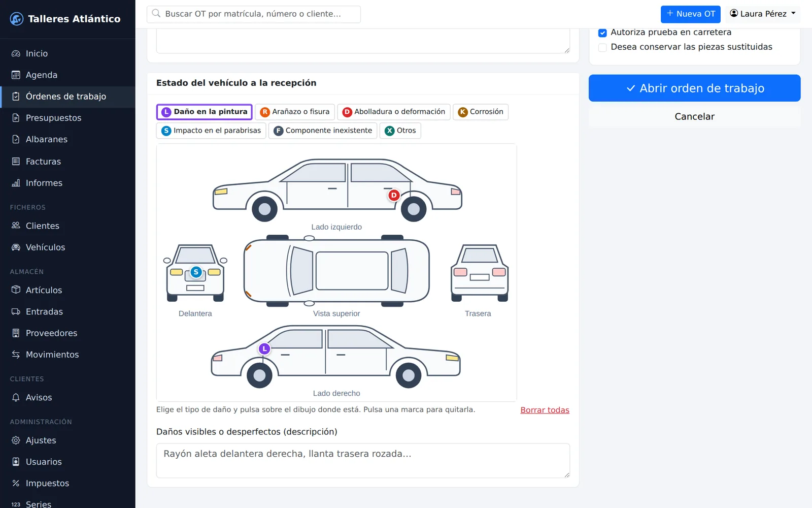Click the Nueva OT button
The width and height of the screenshot is (812, 508).
click(x=690, y=14)
